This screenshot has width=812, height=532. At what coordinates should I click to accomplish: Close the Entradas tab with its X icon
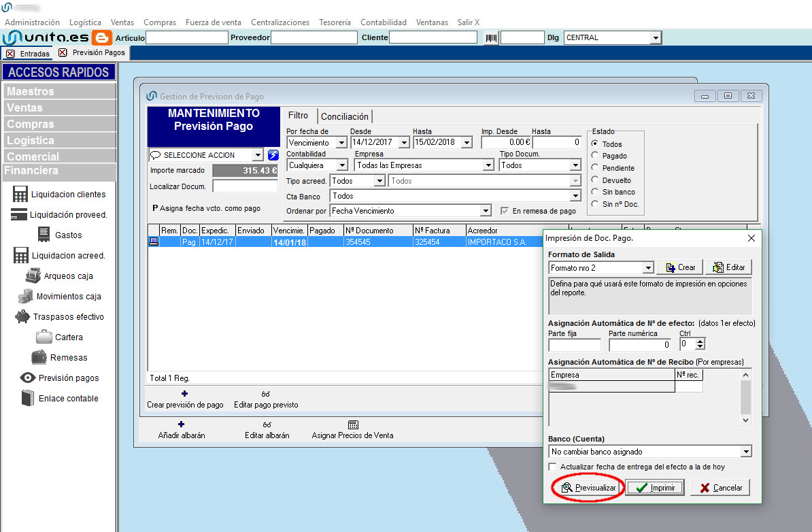10,53
